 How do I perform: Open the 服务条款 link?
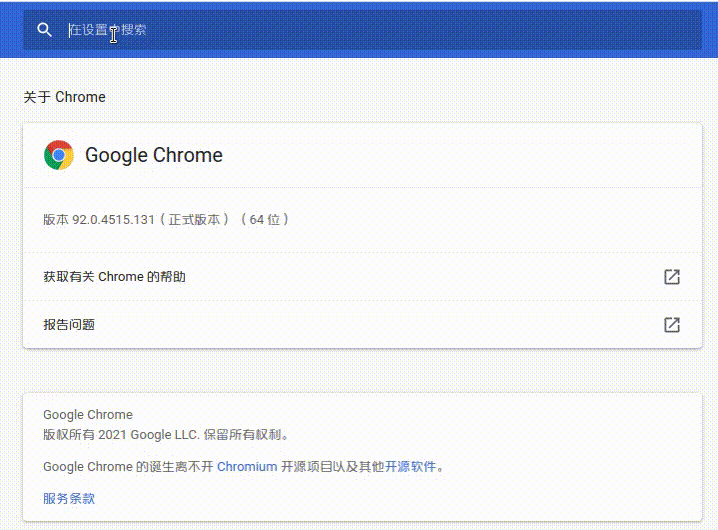click(69, 498)
